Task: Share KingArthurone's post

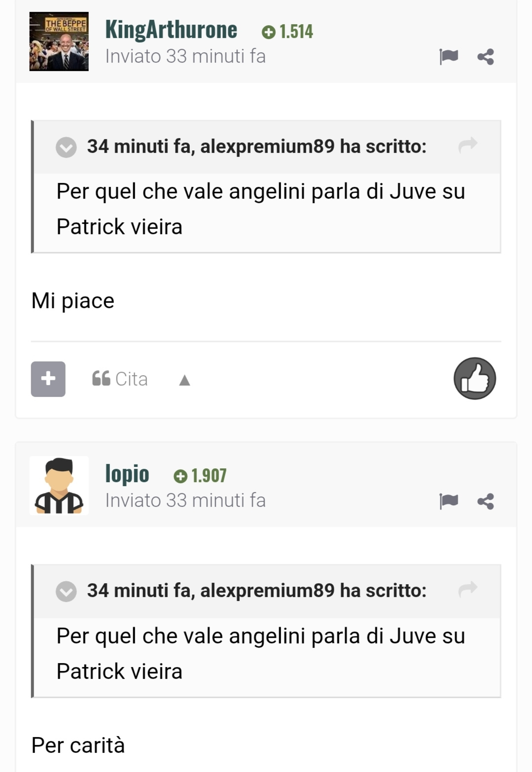Action: [x=486, y=57]
